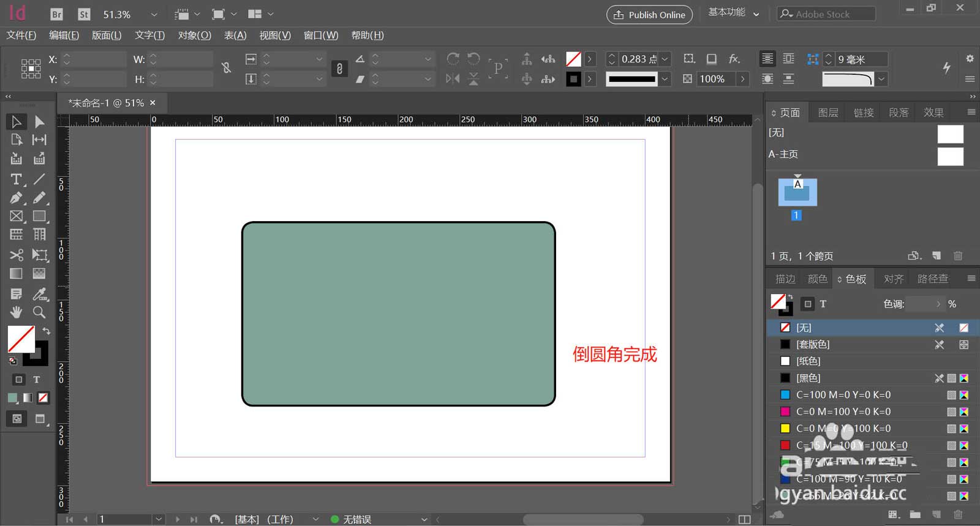Image resolution: width=980 pixels, height=526 pixels.
Task: Swap fill and stroke colors arrow
Action: (47, 331)
